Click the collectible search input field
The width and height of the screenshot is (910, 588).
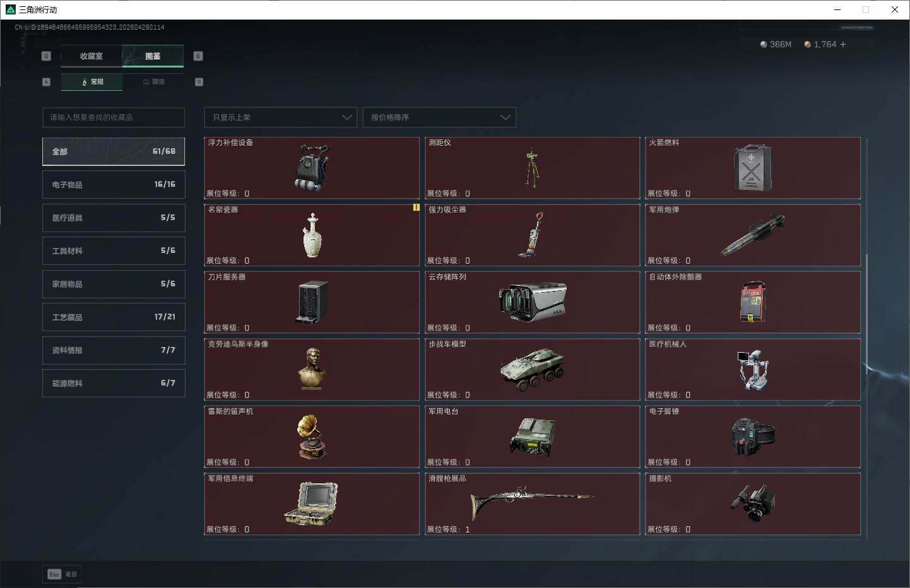114,117
